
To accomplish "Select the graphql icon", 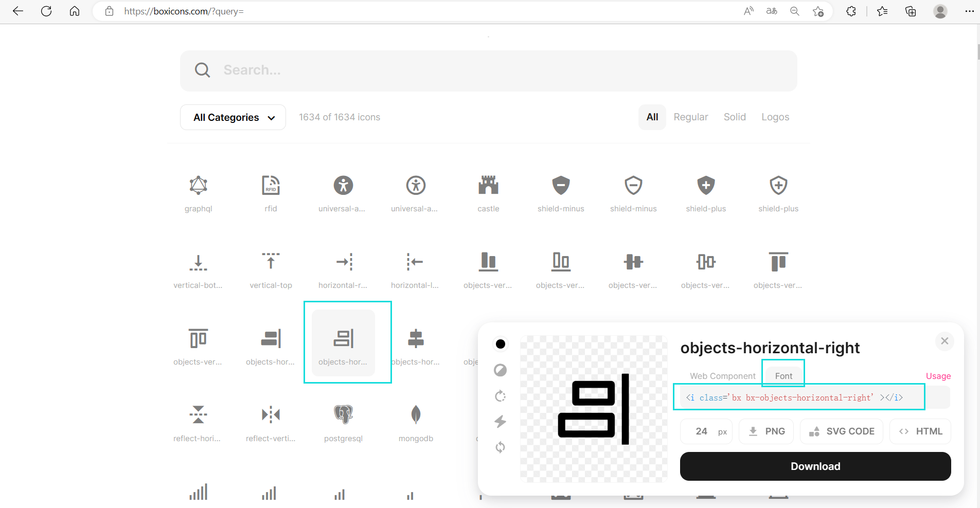I will coord(198,186).
